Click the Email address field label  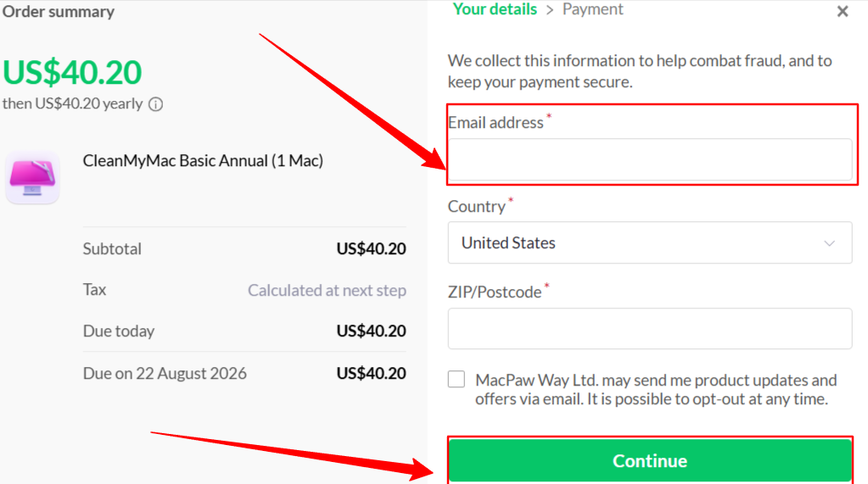point(496,122)
